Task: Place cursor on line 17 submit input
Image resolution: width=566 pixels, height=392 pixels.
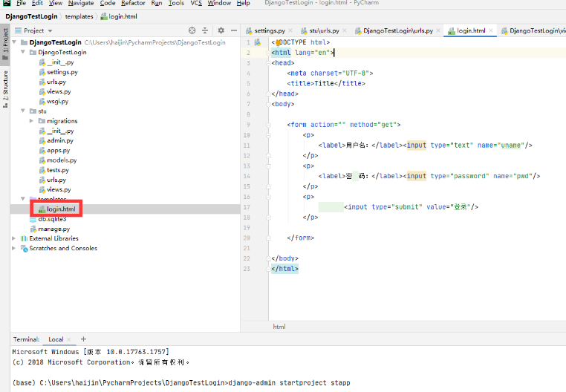Action: 412,207
